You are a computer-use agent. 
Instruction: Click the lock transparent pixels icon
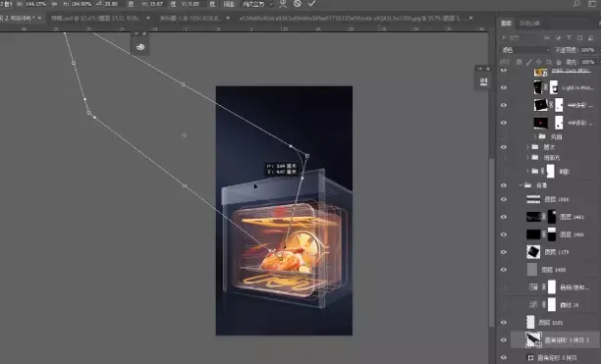(519, 62)
